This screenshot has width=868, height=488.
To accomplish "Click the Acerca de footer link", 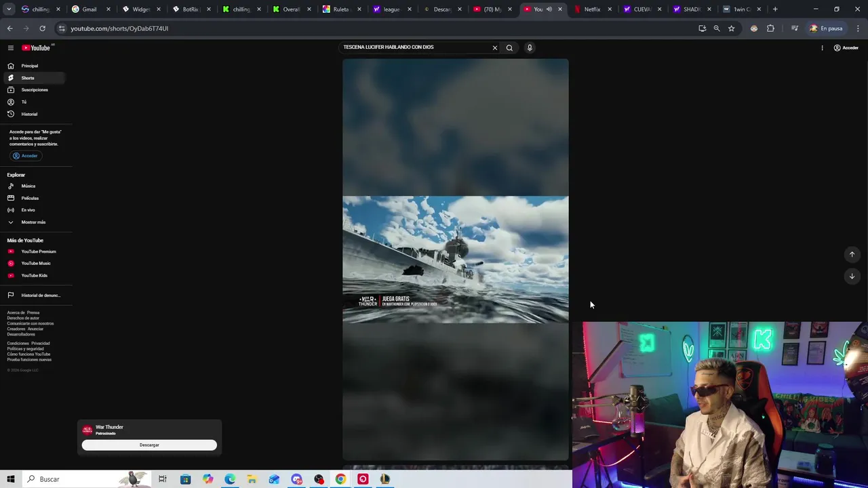I will 16,312.
